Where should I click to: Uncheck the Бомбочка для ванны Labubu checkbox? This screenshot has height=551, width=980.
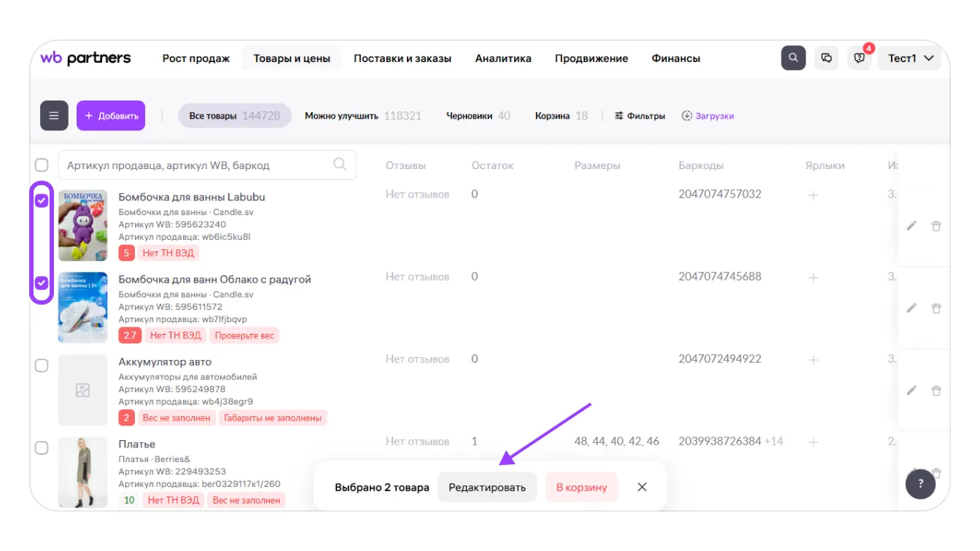click(42, 200)
